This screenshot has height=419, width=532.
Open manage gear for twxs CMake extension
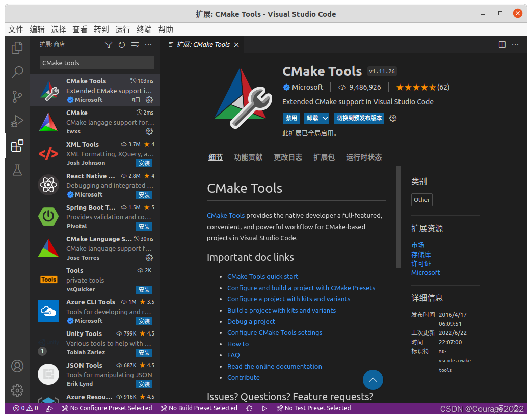coord(149,131)
